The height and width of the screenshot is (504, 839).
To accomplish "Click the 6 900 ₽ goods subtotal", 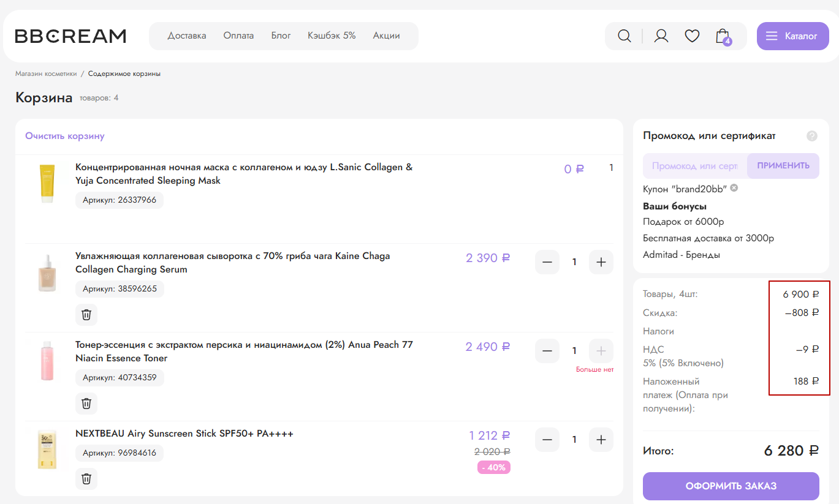I will pyautogui.click(x=801, y=295).
